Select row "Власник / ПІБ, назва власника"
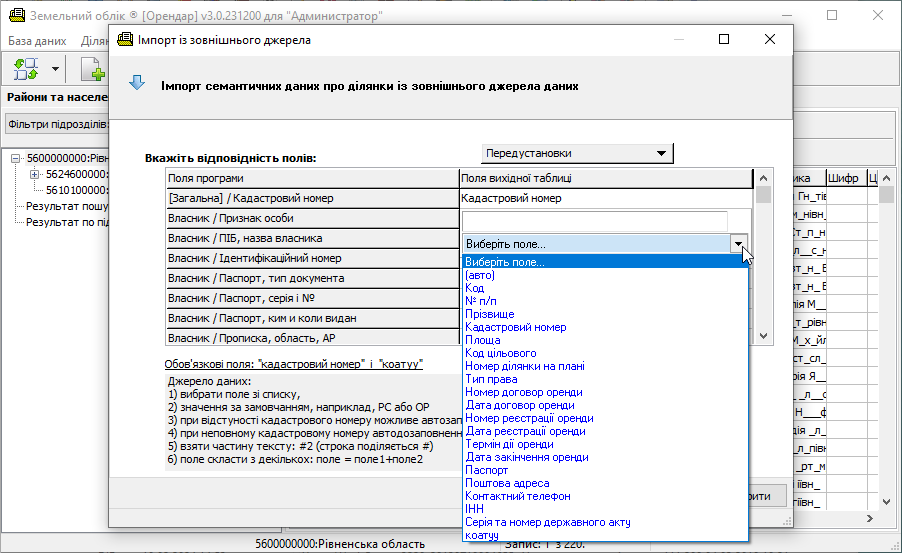 coord(312,238)
